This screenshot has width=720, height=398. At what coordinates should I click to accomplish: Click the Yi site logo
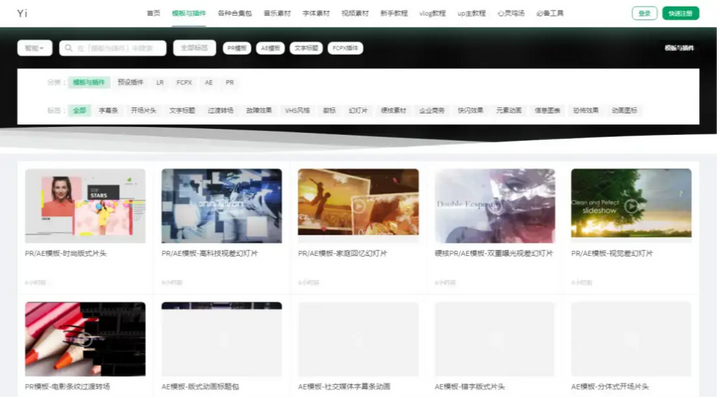point(22,13)
